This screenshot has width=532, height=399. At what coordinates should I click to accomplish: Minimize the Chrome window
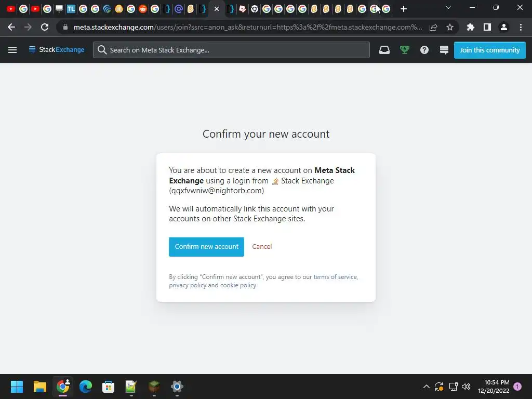coord(472,7)
